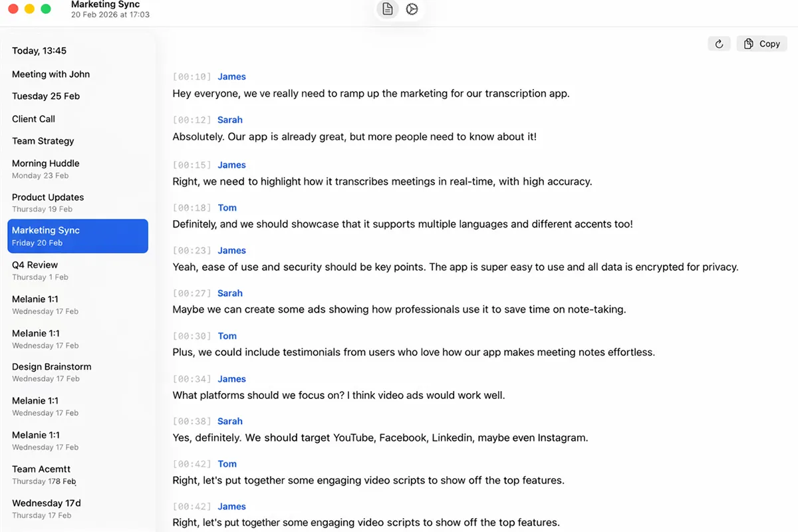This screenshot has width=798, height=532.
Task: Copy the transcript using the Copy button
Action: click(761, 43)
